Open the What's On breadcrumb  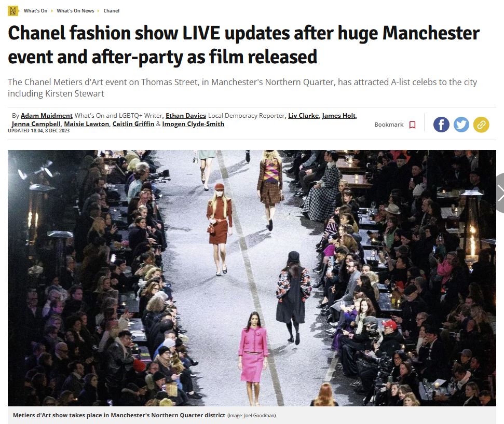click(x=35, y=10)
